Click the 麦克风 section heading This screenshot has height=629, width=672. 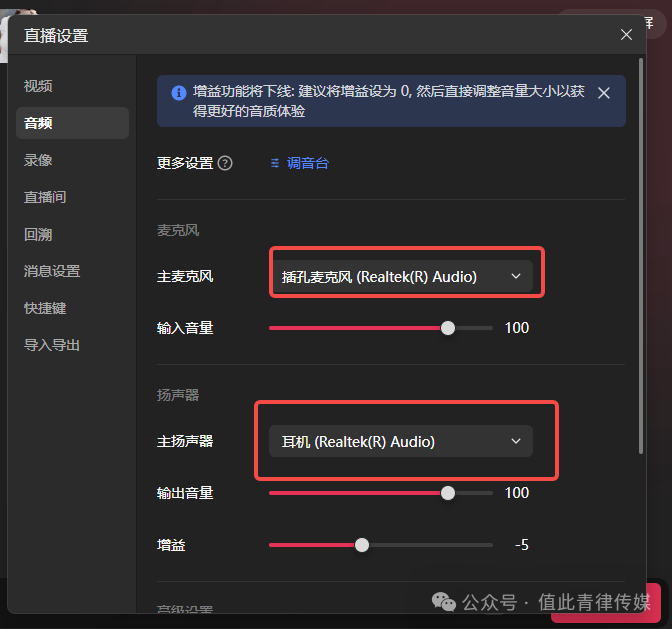click(178, 231)
